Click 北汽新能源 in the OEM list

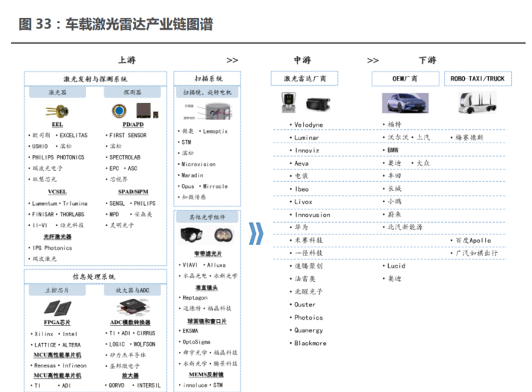click(x=405, y=227)
